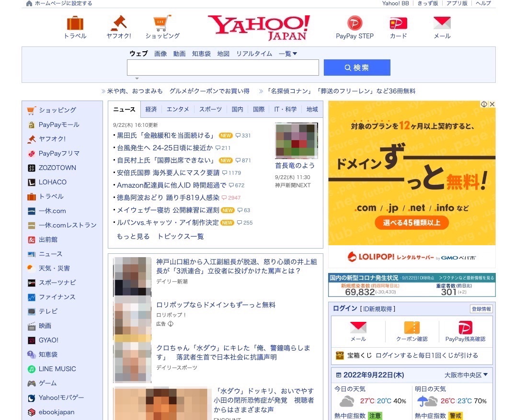Image resolution: width=514 pixels, height=420 pixels.
Task: Open the 首長竜のよう news thumbnail
Action: point(297,140)
